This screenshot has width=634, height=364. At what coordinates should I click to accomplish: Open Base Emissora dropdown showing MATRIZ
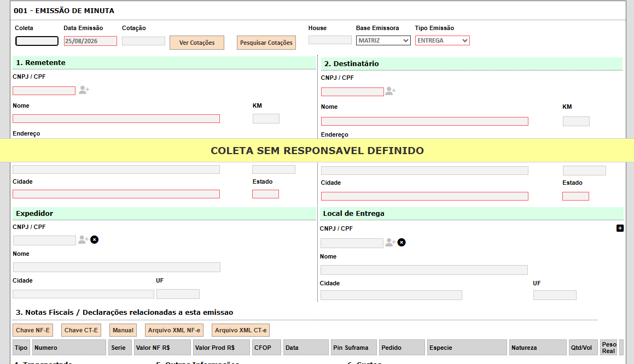pyautogui.click(x=383, y=40)
